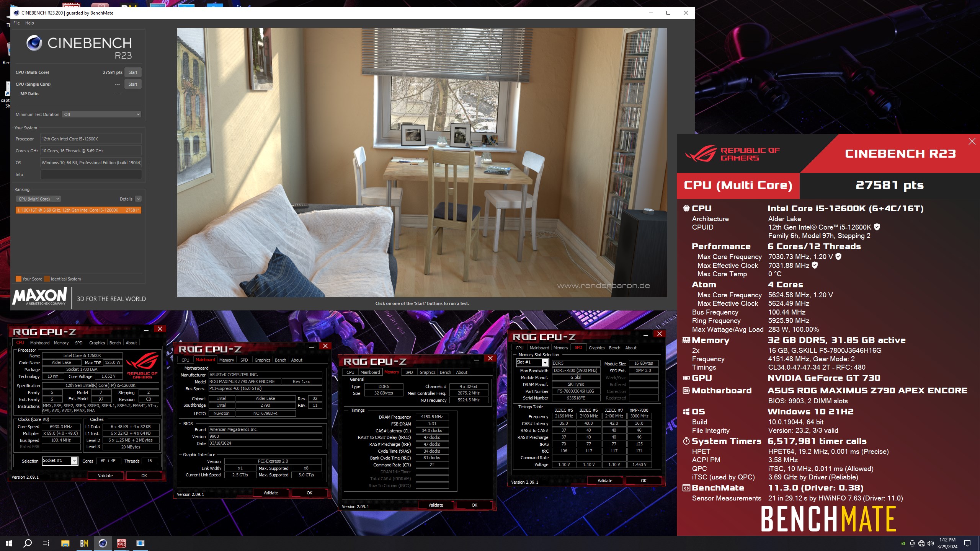Screen dimensions: 980x551
Task: Open SPD tab in the CPU-Z Memory window
Action: coord(409,372)
